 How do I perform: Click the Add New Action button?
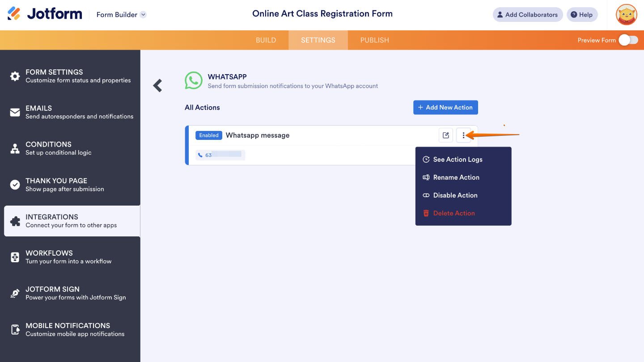(x=445, y=107)
